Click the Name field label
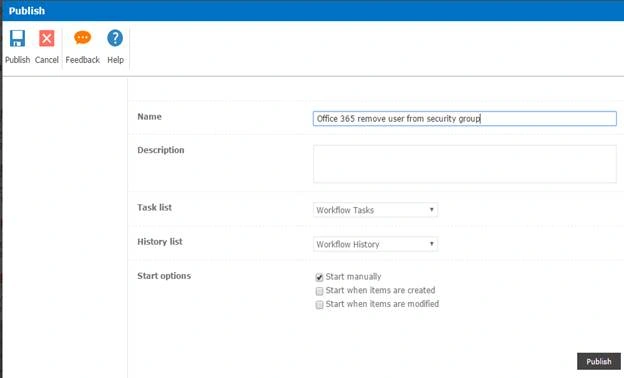 (149, 117)
